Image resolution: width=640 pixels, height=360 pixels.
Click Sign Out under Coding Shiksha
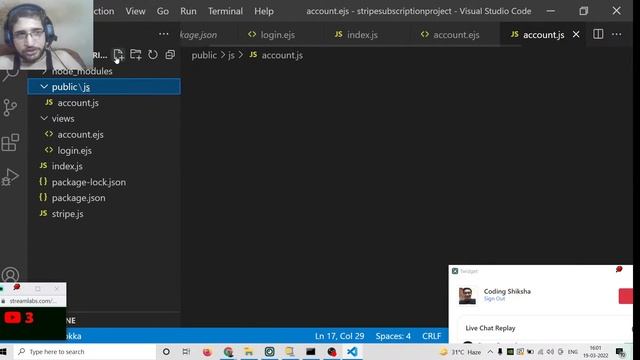click(494, 299)
